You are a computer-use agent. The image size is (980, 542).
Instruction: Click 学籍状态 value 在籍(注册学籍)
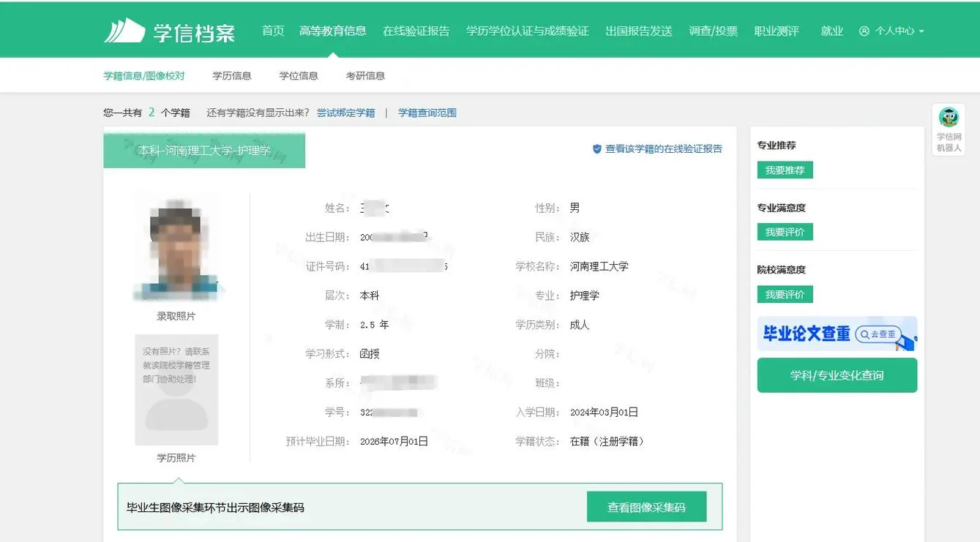[x=607, y=442]
